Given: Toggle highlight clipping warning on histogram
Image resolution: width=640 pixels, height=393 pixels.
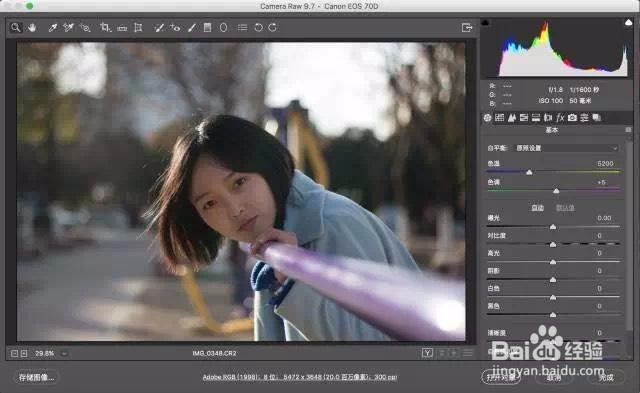Looking at the screenshot, I should pyautogui.click(x=628, y=22).
